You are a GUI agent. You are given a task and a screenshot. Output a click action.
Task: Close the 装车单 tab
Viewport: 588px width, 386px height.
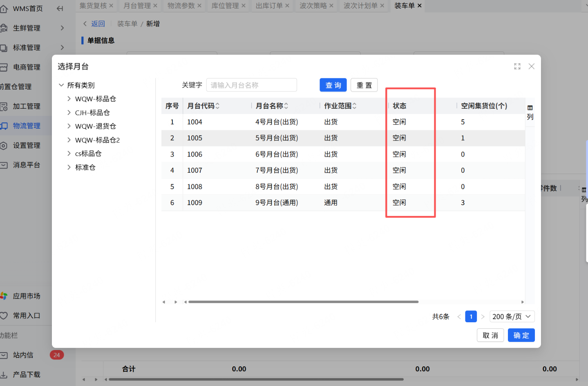point(419,6)
